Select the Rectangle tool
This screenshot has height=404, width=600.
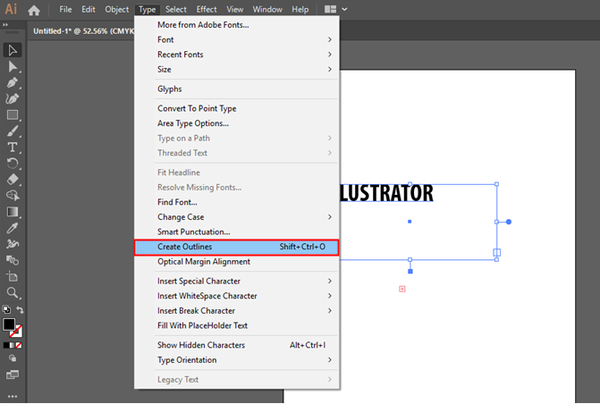coord(12,115)
